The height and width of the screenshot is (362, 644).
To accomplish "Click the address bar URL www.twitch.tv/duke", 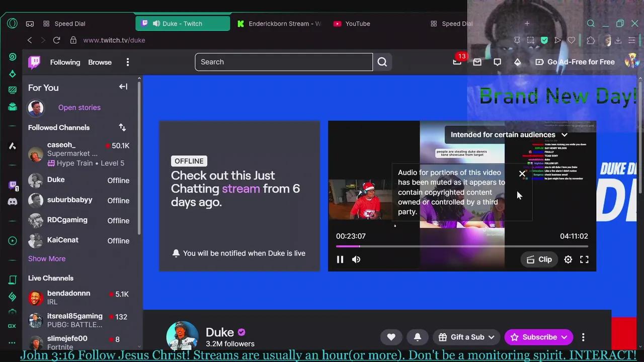I will [114, 40].
